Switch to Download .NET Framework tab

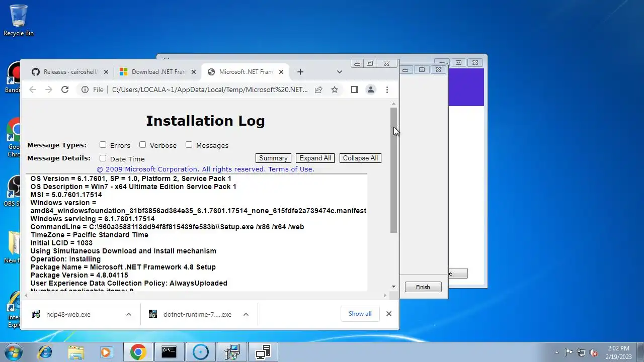(x=157, y=72)
